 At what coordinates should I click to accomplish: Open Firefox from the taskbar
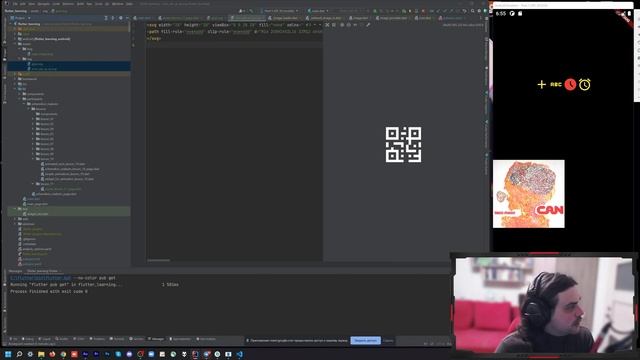pos(52,354)
